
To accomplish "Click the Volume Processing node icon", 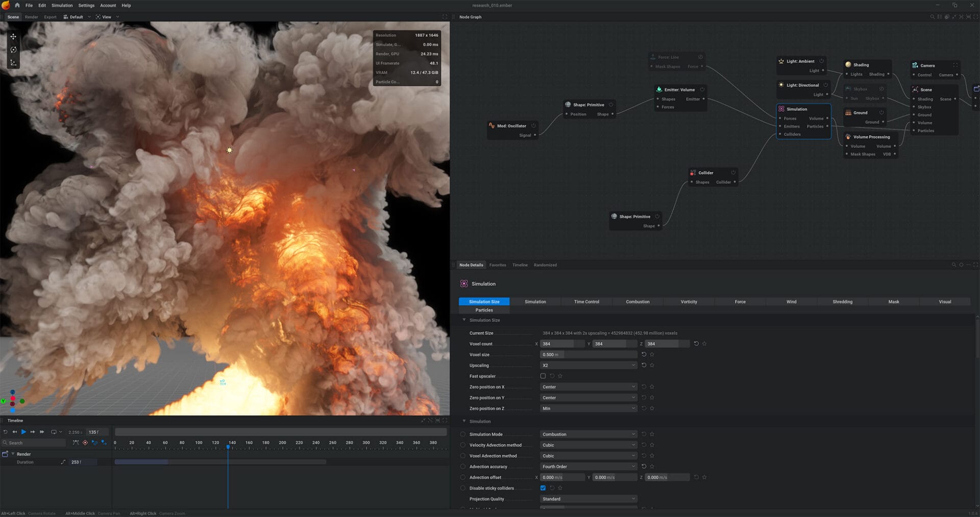I will pyautogui.click(x=848, y=137).
